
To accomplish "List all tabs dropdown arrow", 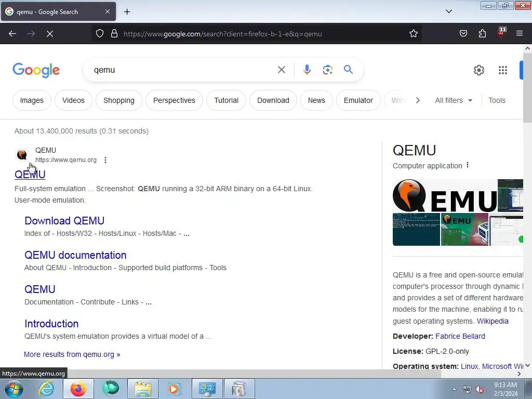I will pos(449,11).
